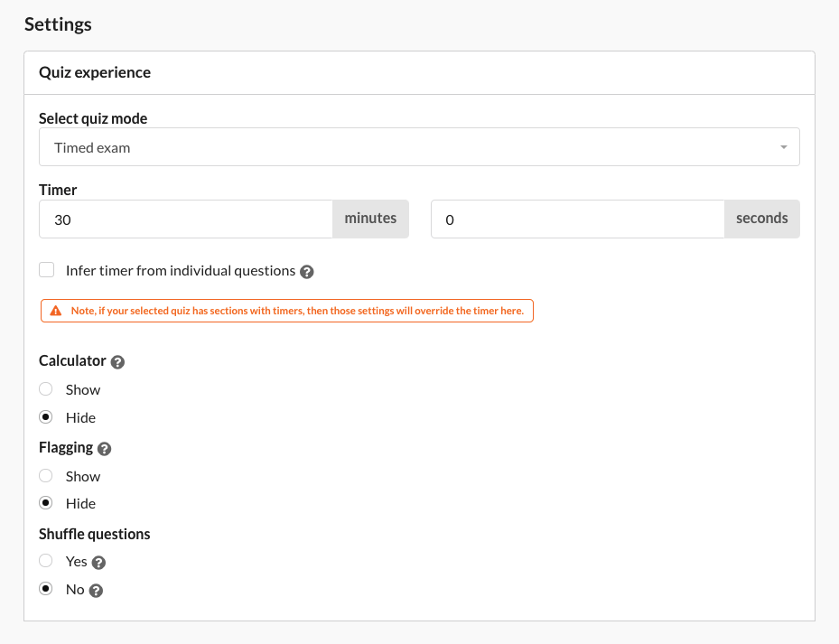Viewport: 839px width, 644px height.
Task: Click the Calculator help question mark
Action: click(117, 362)
